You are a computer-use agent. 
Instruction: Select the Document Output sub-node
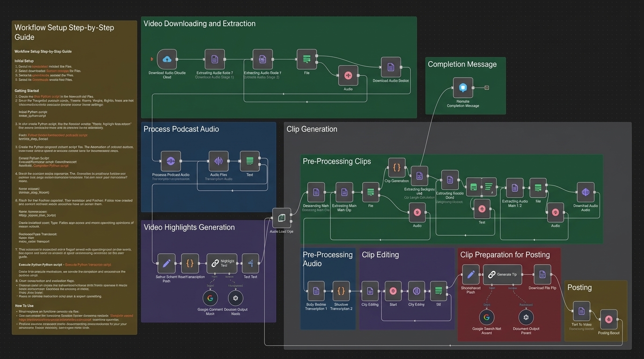pyautogui.click(x=526, y=317)
